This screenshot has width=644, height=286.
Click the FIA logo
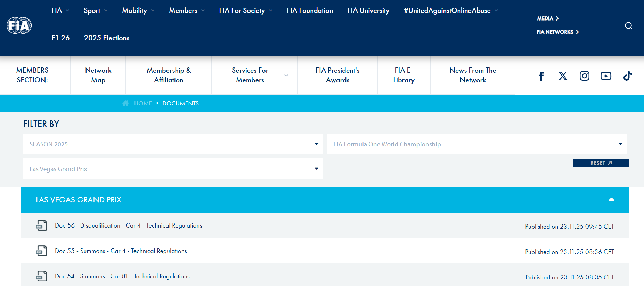coord(19,25)
